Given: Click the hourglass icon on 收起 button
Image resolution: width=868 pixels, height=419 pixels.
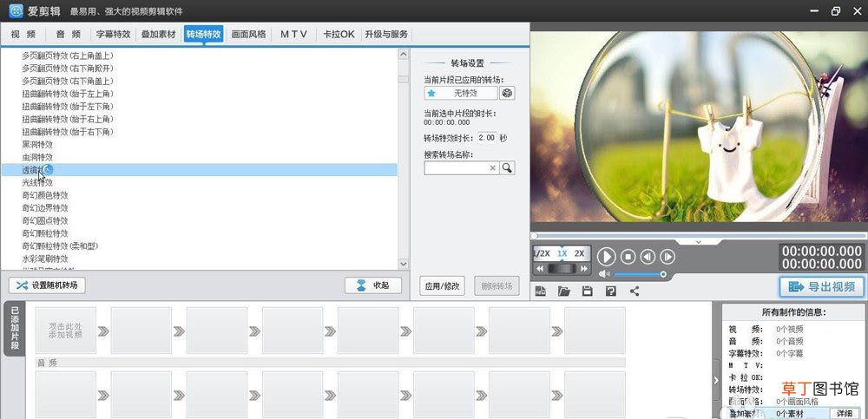Looking at the screenshot, I should [361, 285].
